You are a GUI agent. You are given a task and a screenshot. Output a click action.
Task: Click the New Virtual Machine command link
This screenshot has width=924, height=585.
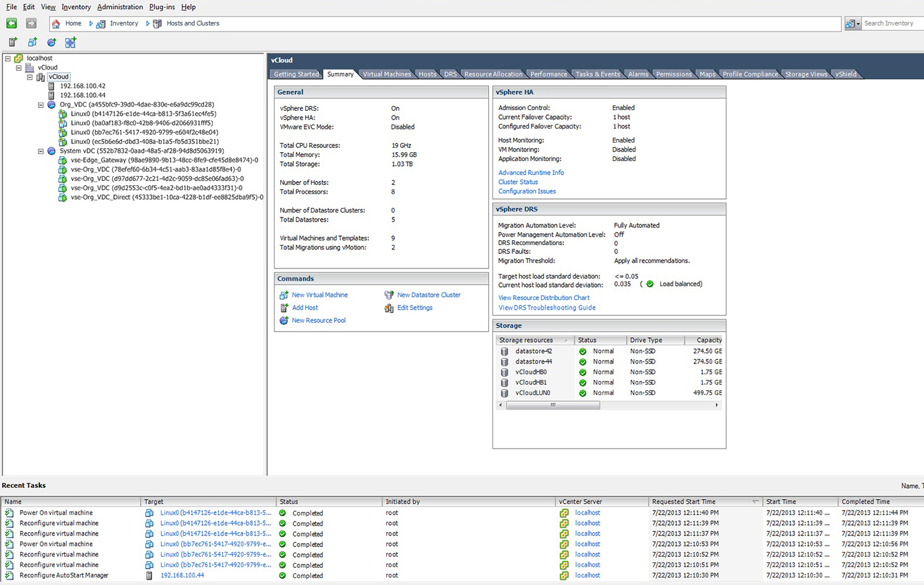319,295
